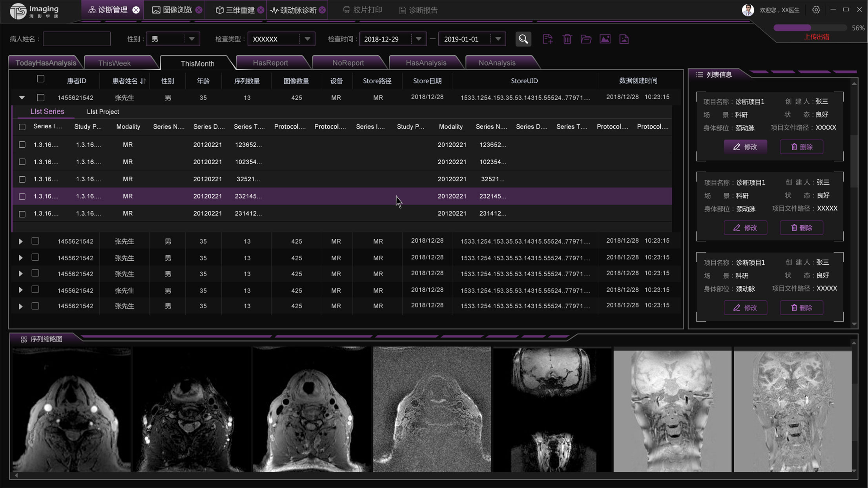Click the add new document icon
This screenshot has width=868, height=488.
click(548, 39)
